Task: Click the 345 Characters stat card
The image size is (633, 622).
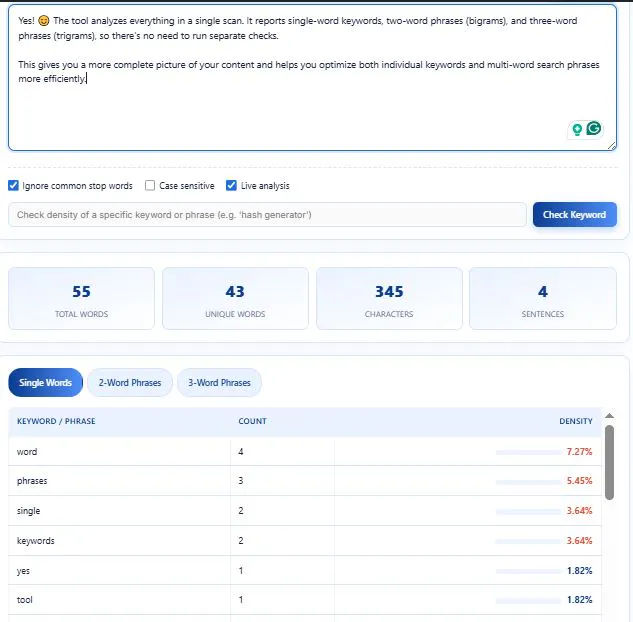Action: [389, 299]
